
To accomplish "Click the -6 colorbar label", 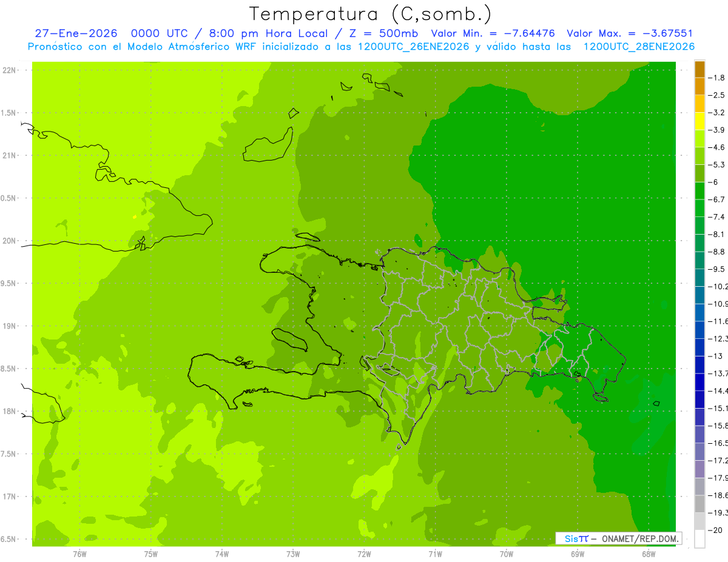I will point(714,182).
